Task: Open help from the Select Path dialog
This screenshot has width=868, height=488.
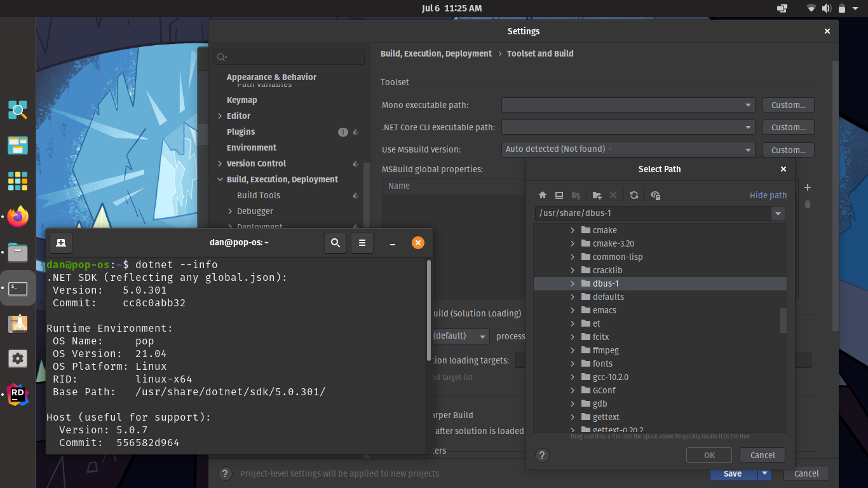Action: pyautogui.click(x=542, y=455)
